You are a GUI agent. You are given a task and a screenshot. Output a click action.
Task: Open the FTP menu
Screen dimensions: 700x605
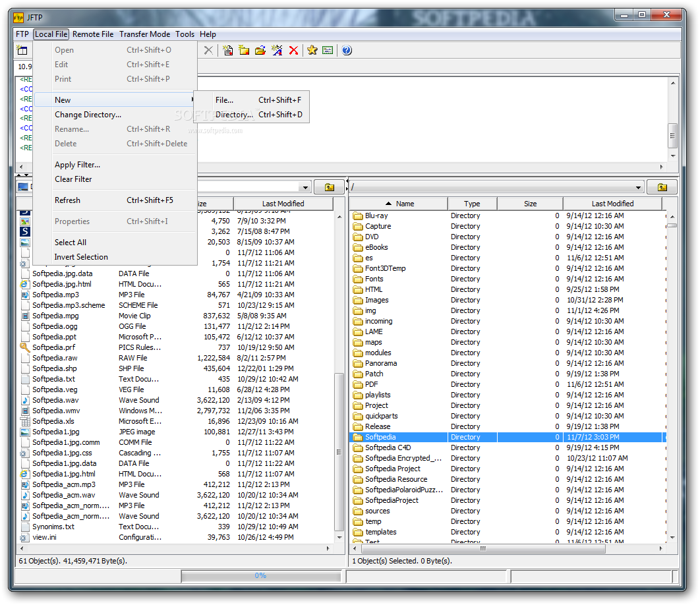tap(22, 34)
